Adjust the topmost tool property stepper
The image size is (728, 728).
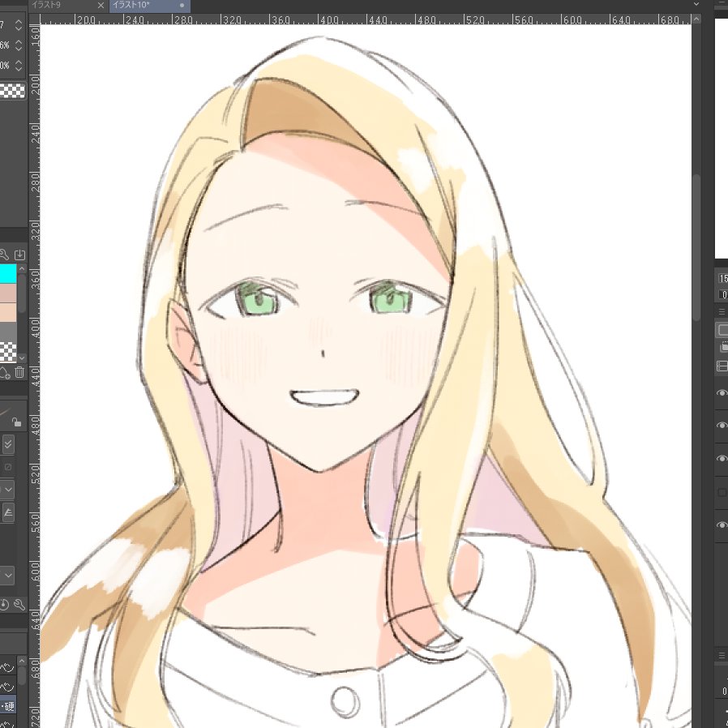(18, 24)
